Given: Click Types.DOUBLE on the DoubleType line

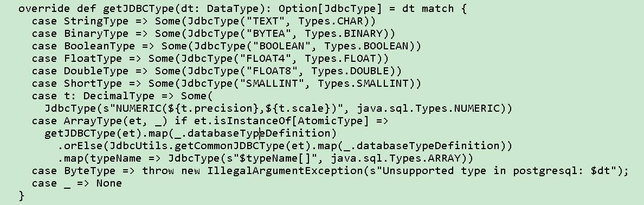Looking at the screenshot, I should (x=350, y=71).
